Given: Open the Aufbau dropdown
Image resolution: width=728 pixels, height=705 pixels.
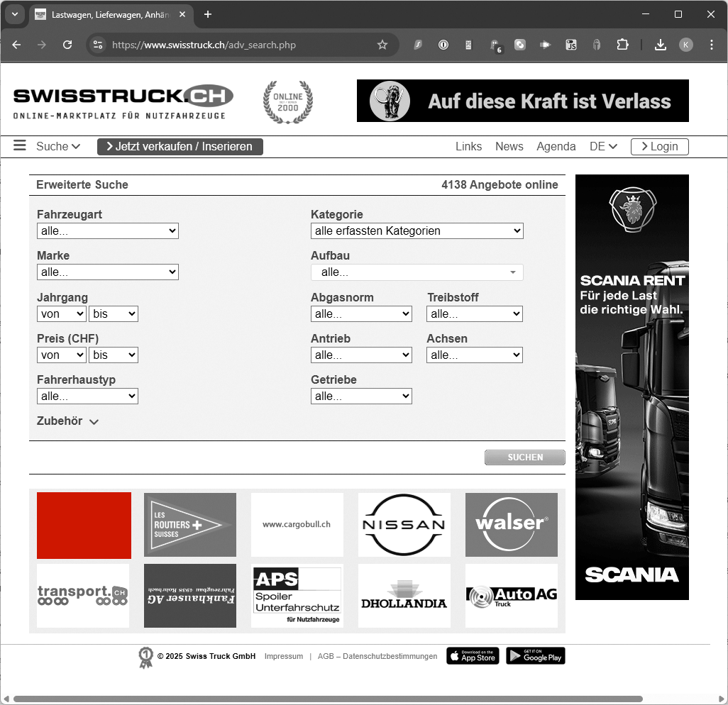Looking at the screenshot, I should [x=417, y=272].
